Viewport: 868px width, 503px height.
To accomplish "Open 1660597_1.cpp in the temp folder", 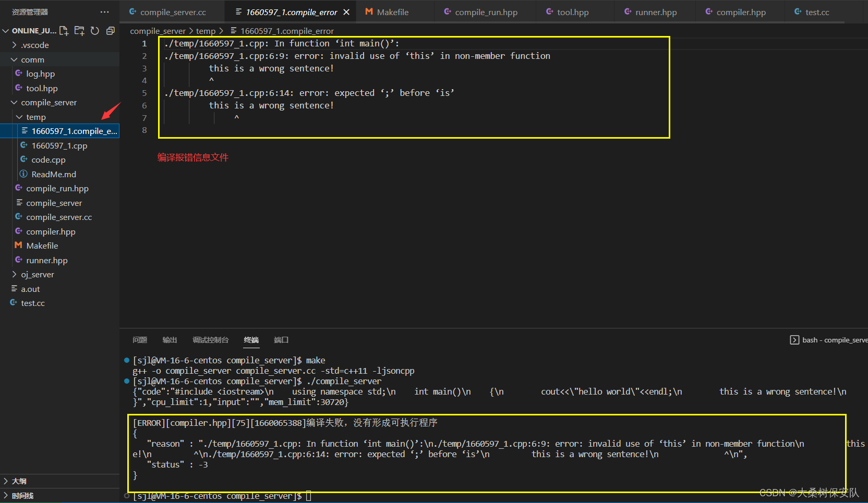I will click(x=60, y=146).
